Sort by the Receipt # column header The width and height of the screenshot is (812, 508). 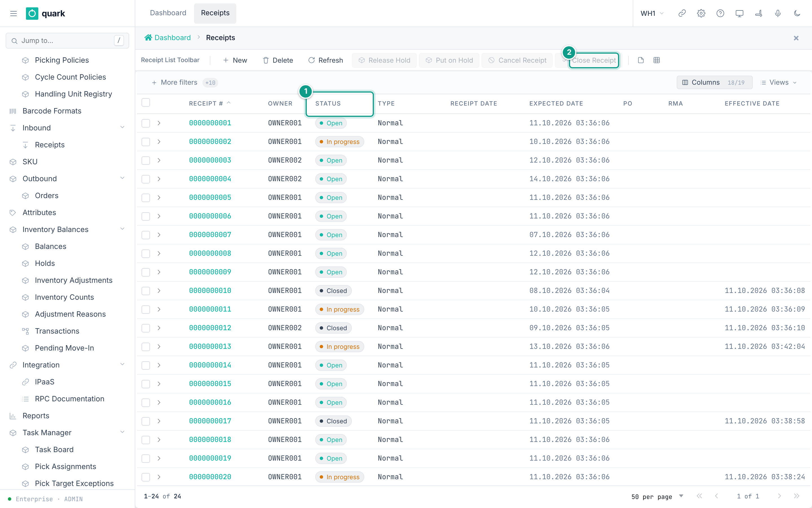click(x=210, y=104)
